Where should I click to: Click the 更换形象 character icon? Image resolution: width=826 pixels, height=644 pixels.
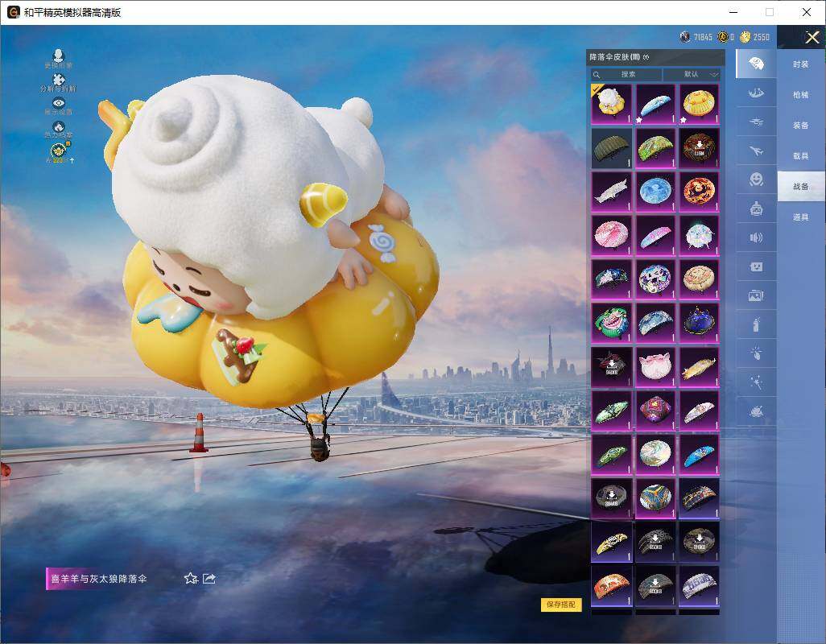click(x=59, y=56)
